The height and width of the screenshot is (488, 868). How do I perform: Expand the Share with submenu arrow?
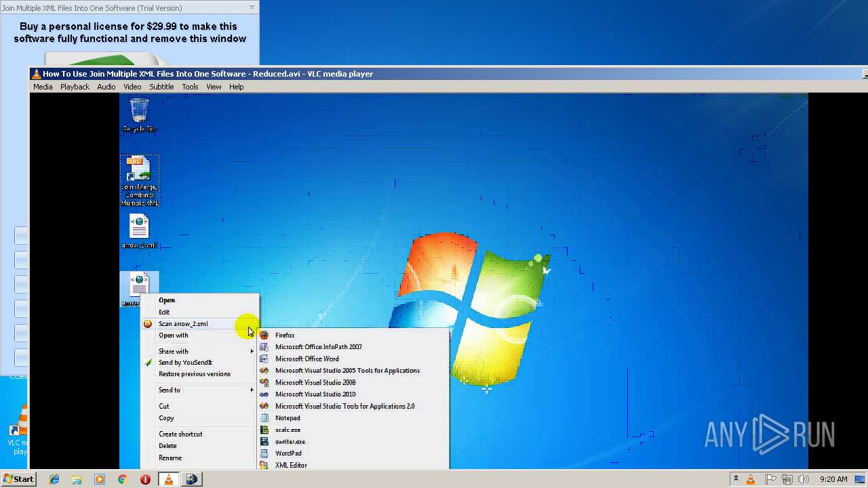coord(252,351)
